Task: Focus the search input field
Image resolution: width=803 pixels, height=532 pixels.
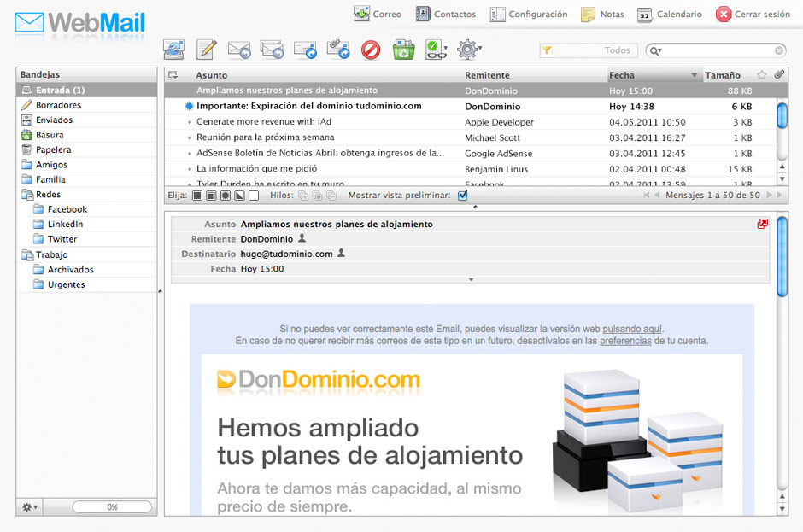Action: 718,50
